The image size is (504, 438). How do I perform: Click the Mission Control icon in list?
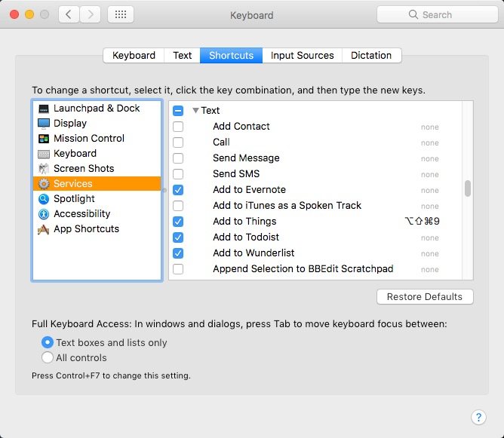(x=44, y=139)
